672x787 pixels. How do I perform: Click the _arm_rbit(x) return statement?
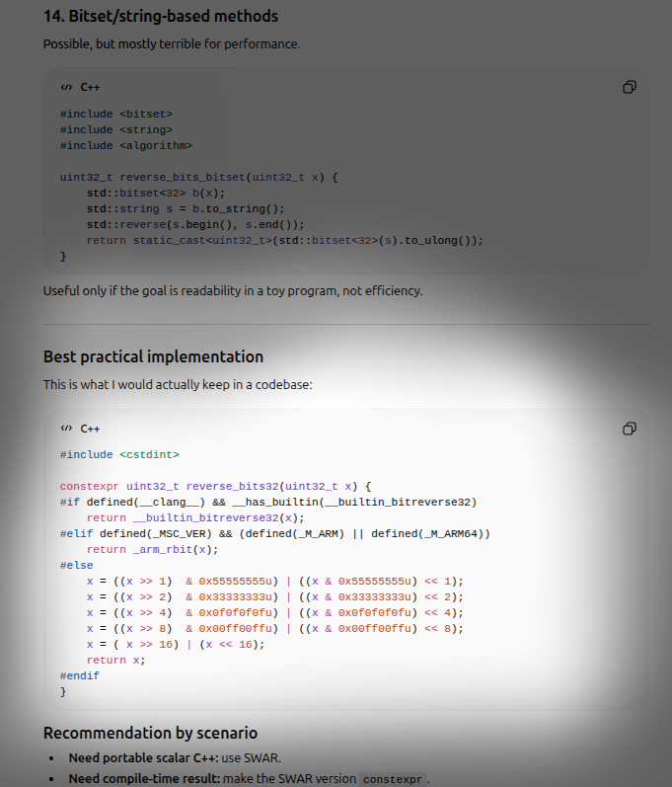pos(152,549)
